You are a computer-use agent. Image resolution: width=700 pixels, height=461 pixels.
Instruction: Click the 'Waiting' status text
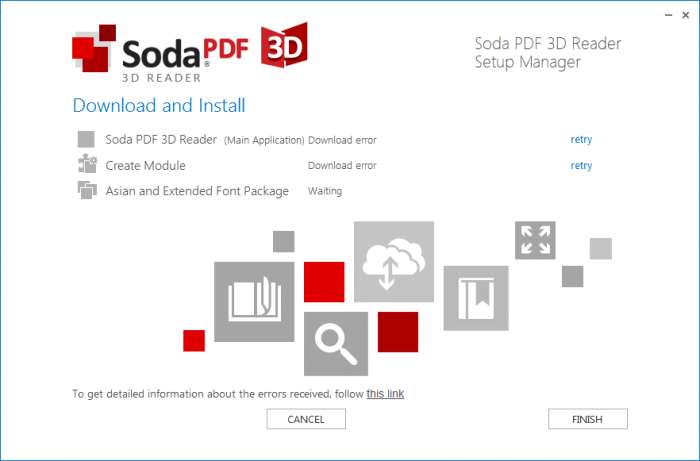tap(325, 191)
